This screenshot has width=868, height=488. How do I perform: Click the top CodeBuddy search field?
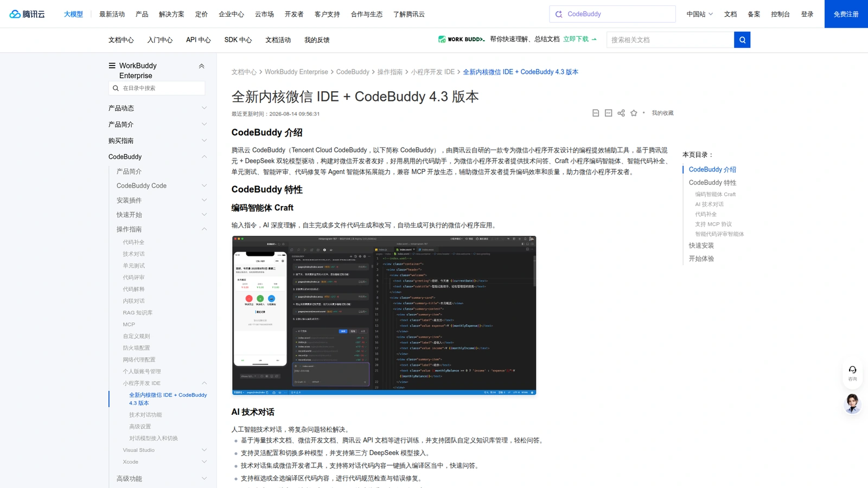tap(612, 14)
